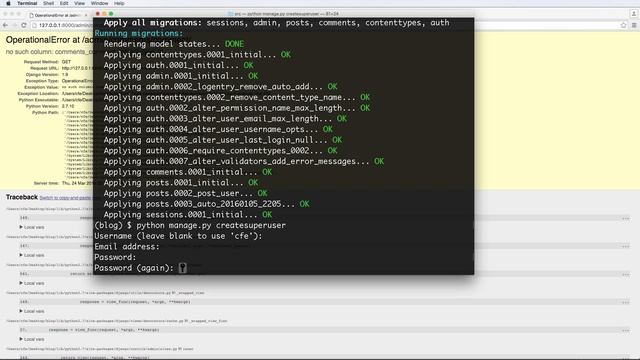Screen dimensions: 640x360
Task: Click the 'Applying posts.0001_initial' line
Action: click(x=181, y=183)
